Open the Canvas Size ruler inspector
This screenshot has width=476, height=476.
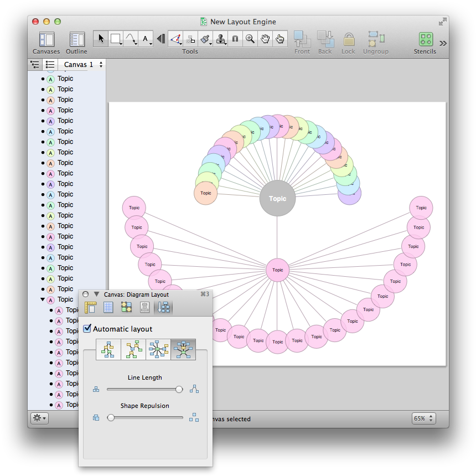click(91, 308)
